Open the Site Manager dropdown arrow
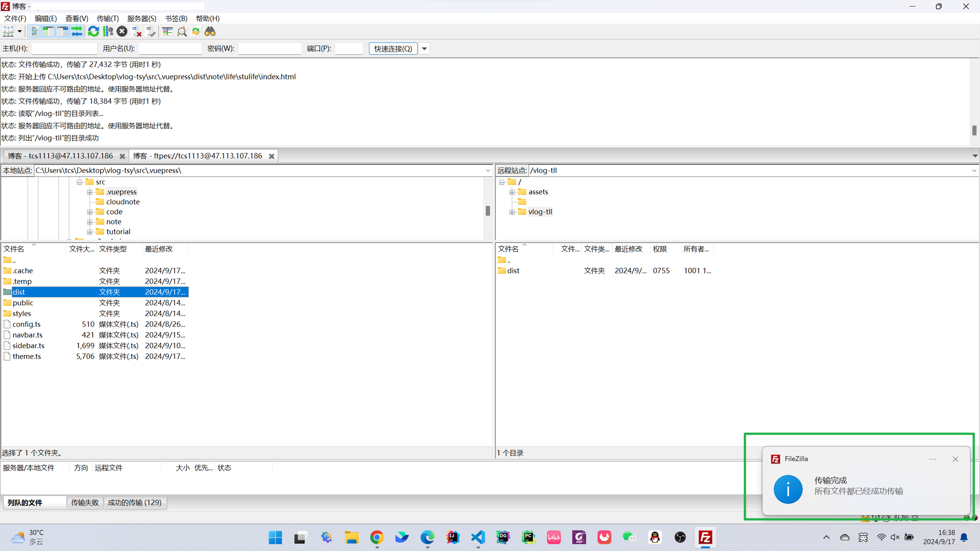Image resolution: width=980 pixels, height=551 pixels. (20, 31)
